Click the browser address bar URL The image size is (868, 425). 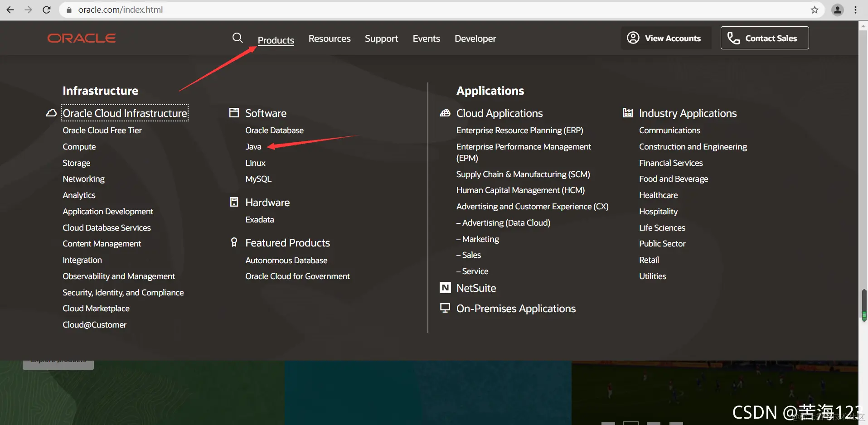click(121, 10)
